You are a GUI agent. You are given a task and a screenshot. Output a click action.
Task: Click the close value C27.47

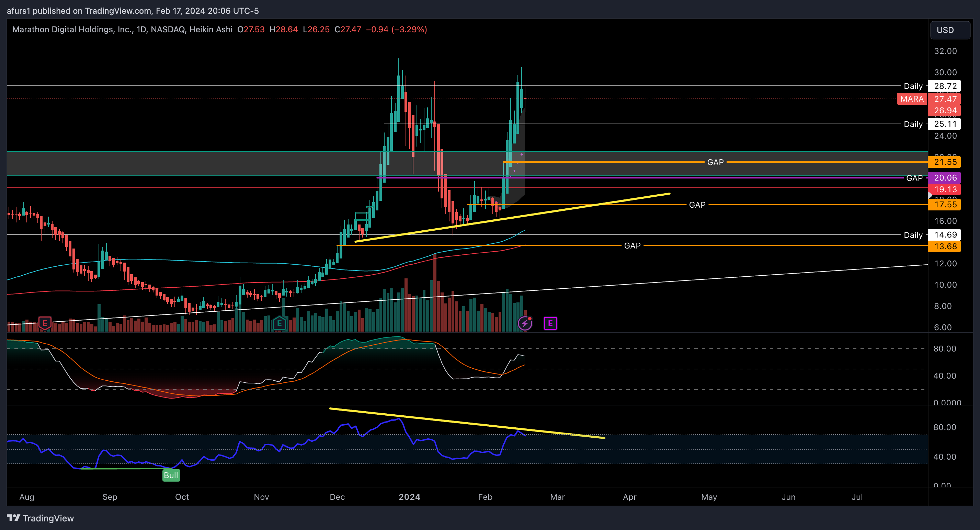pyautogui.click(x=348, y=29)
